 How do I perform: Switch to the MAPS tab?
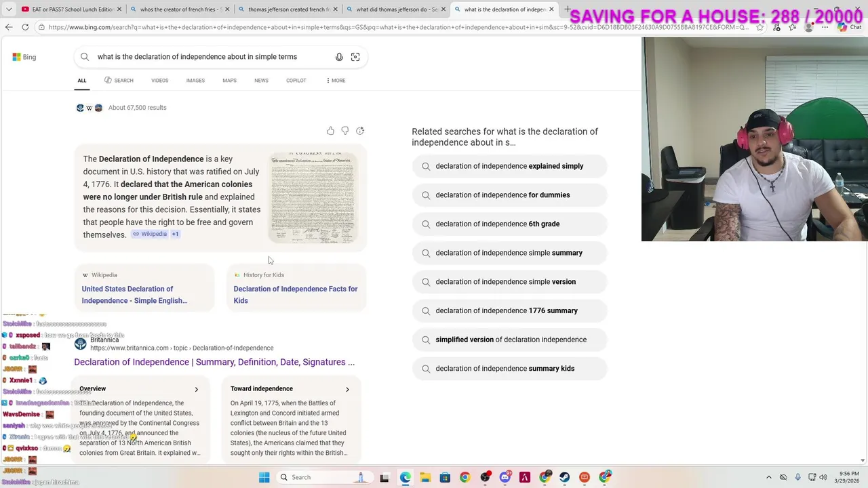tap(229, 81)
